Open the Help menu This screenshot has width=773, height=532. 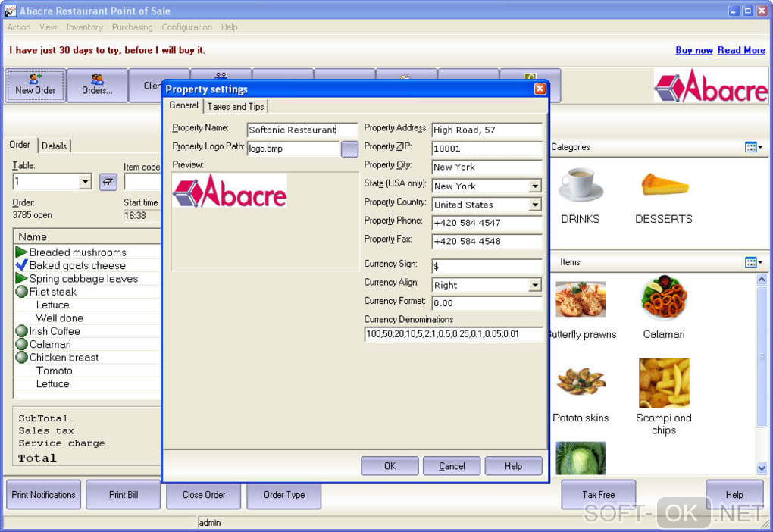(x=229, y=27)
